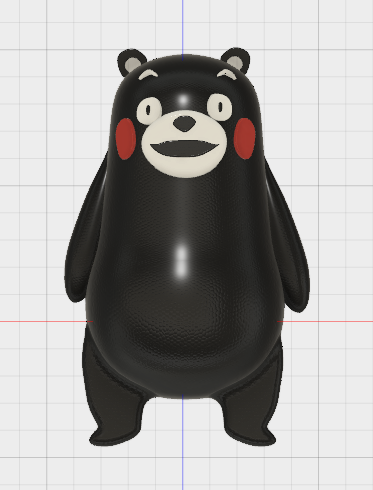Select the eyebrow on the screen's left
Viewport: 373px width, 490px height.
(x=148, y=74)
